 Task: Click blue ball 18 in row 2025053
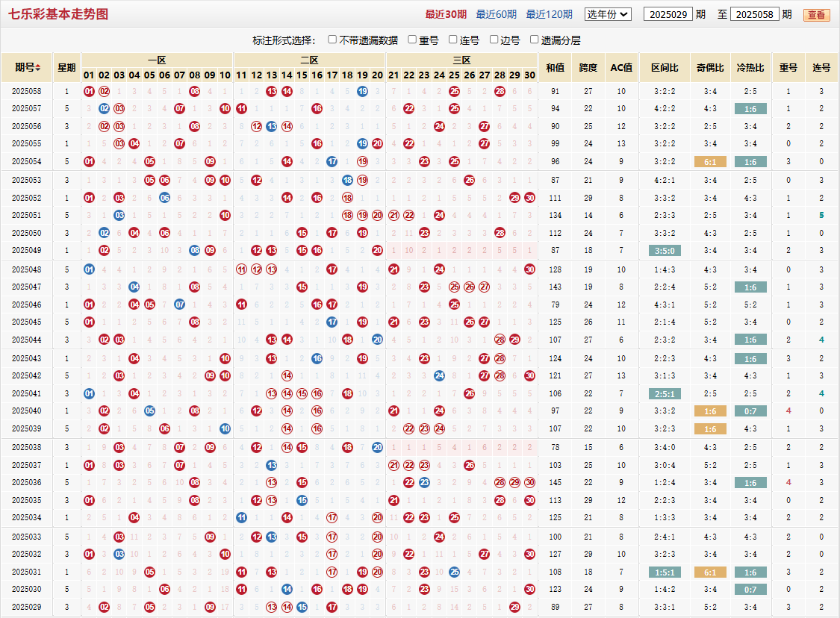tap(347, 180)
